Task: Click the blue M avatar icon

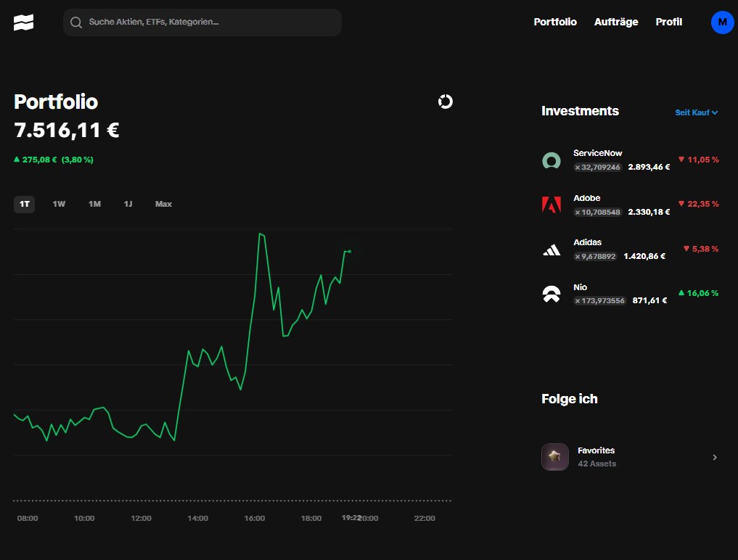Action: coord(723,22)
